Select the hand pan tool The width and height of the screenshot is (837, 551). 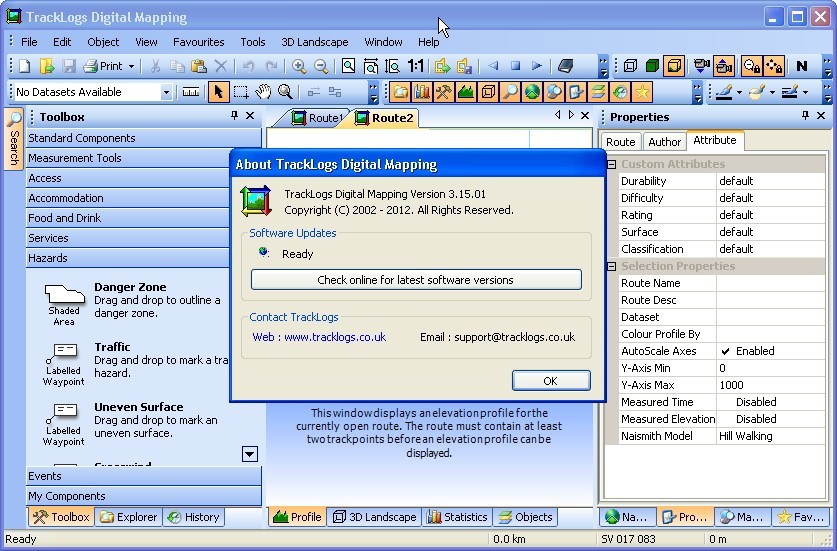(263, 92)
